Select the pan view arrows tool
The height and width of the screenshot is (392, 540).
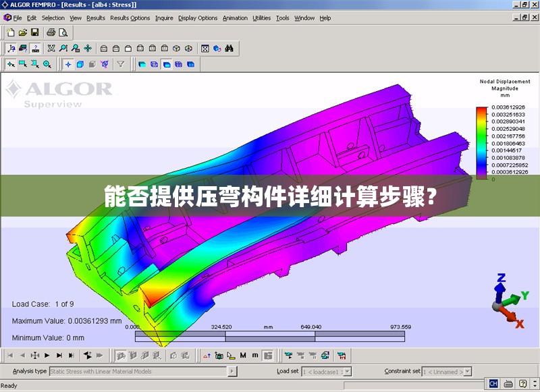[87, 48]
